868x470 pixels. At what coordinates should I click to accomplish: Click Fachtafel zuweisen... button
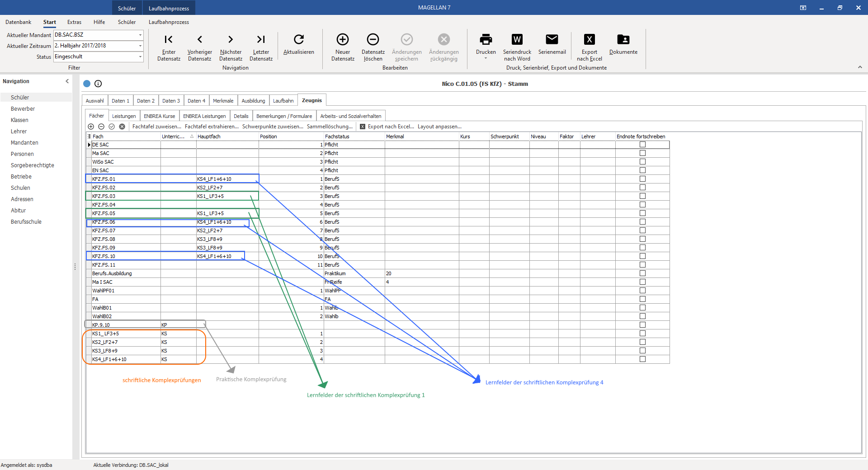click(156, 127)
